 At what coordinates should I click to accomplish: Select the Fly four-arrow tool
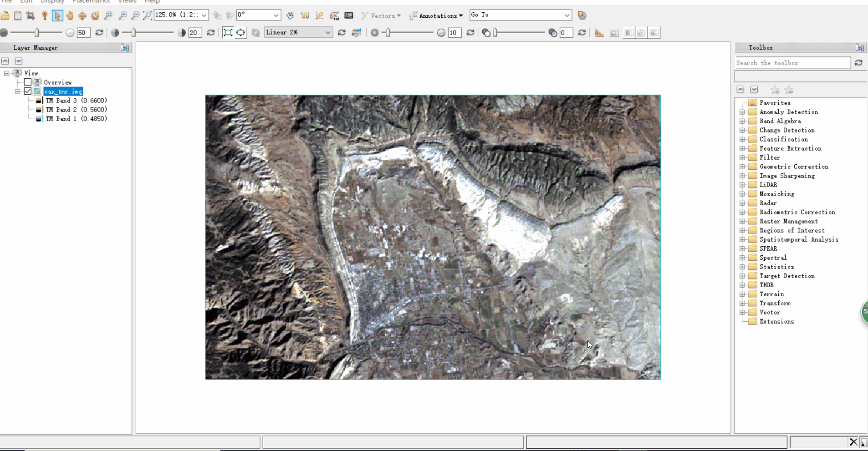point(82,15)
